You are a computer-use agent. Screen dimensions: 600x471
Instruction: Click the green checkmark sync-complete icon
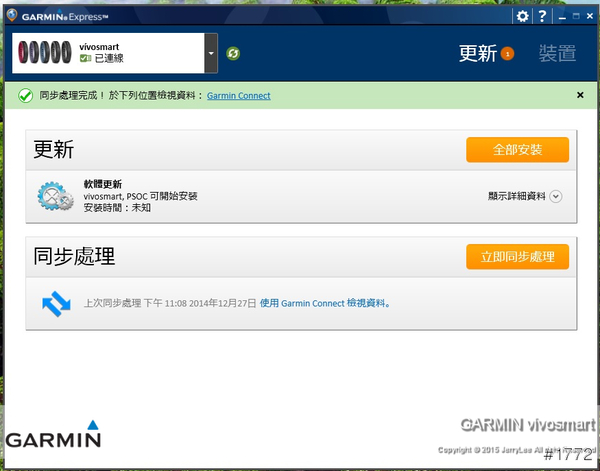point(26,96)
